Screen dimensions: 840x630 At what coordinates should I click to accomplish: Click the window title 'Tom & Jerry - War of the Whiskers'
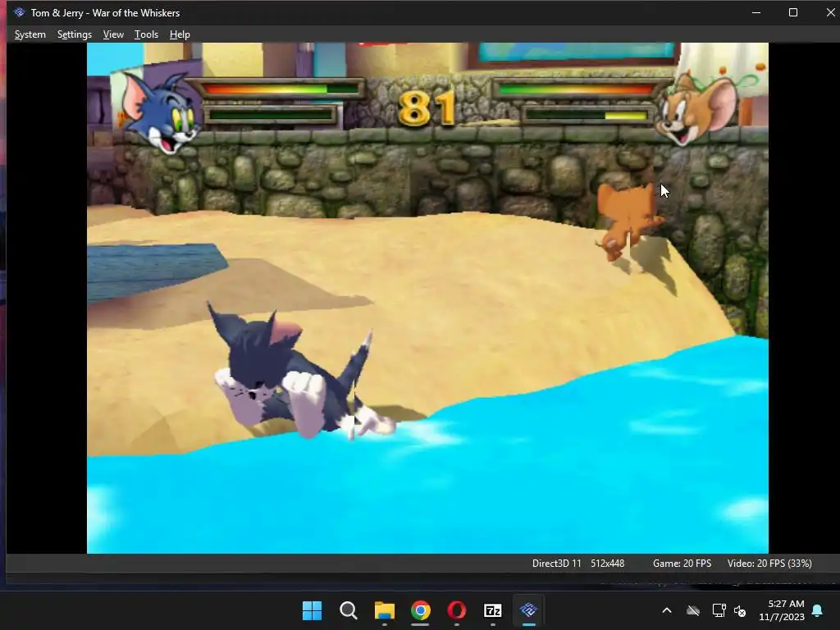[x=105, y=12]
